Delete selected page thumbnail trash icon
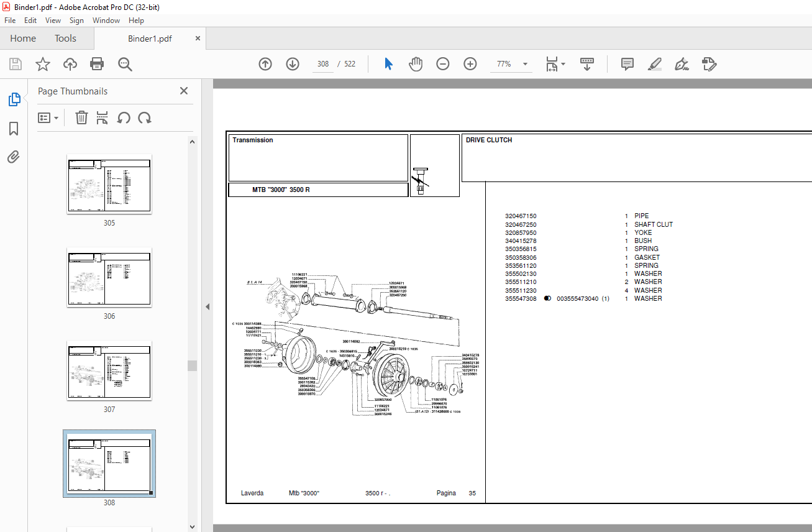812x532 pixels. click(x=81, y=117)
